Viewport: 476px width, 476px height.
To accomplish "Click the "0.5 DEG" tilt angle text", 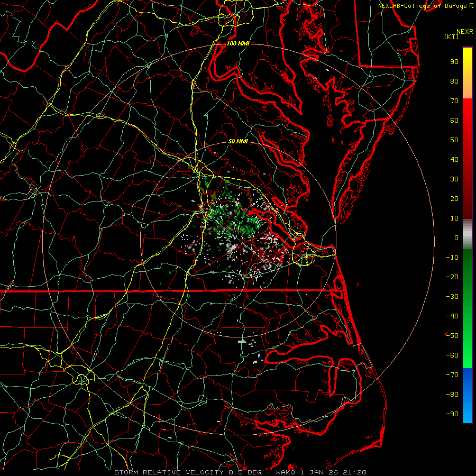I will [247, 472].
